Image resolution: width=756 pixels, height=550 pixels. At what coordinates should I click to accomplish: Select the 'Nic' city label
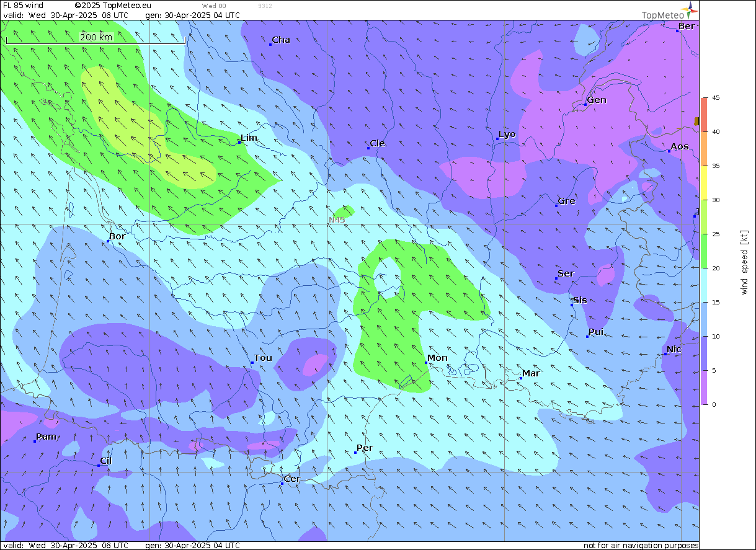click(674, 349)
